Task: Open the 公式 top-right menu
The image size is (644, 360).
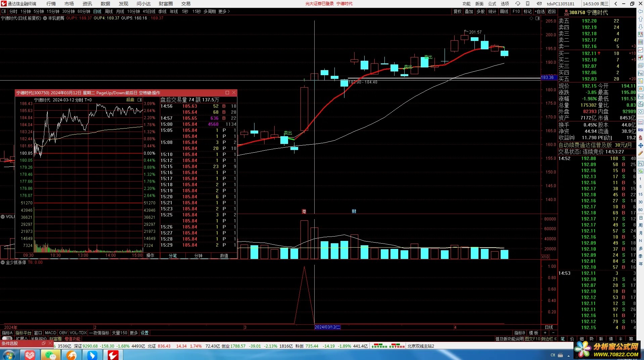Action: coord(492,4)
